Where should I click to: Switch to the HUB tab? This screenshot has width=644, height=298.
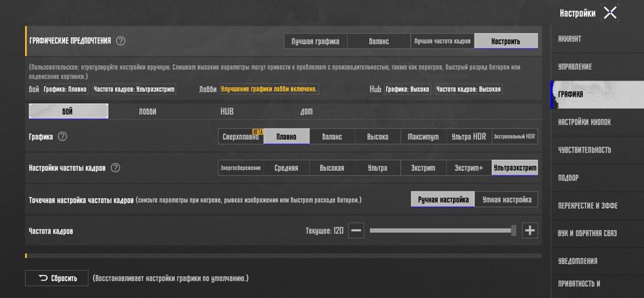click(227, 112)
